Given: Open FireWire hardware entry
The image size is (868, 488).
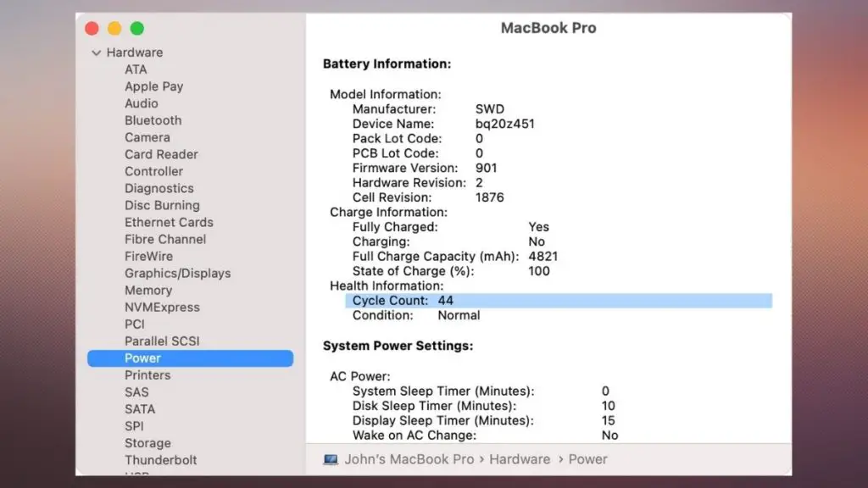Looking at the screenshot, I should click(148, 256).
